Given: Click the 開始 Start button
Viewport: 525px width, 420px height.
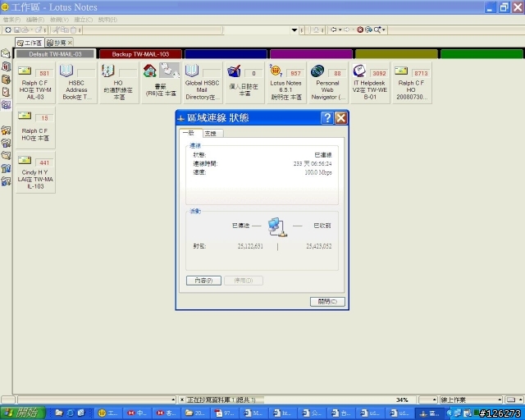Looking at the screenshot, I should (22, 413).
